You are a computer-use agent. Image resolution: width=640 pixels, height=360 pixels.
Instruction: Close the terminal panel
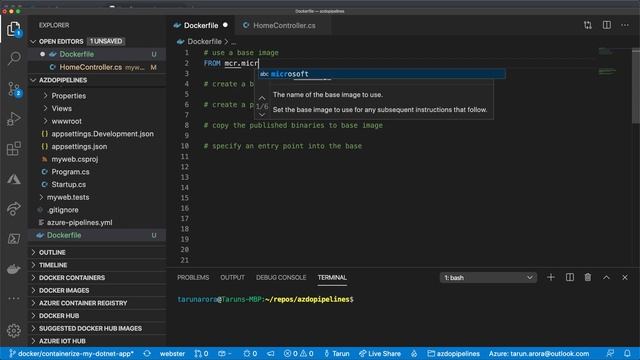[x=625, y=278]
